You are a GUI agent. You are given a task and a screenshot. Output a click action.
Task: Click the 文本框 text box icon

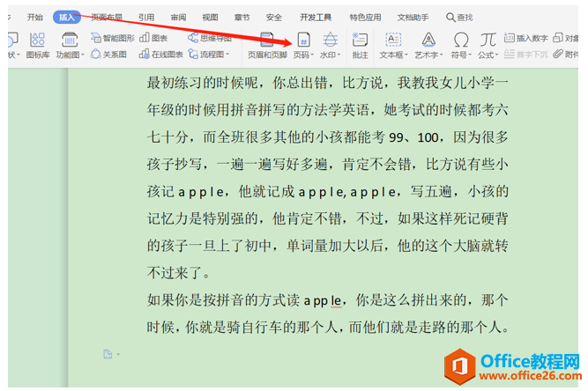tap(393, 40)
